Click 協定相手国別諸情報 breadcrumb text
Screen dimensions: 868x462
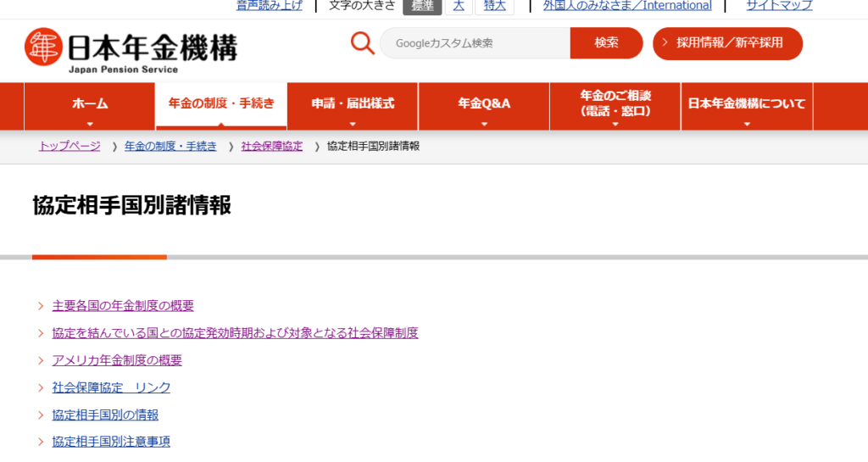tap(373, 146)
